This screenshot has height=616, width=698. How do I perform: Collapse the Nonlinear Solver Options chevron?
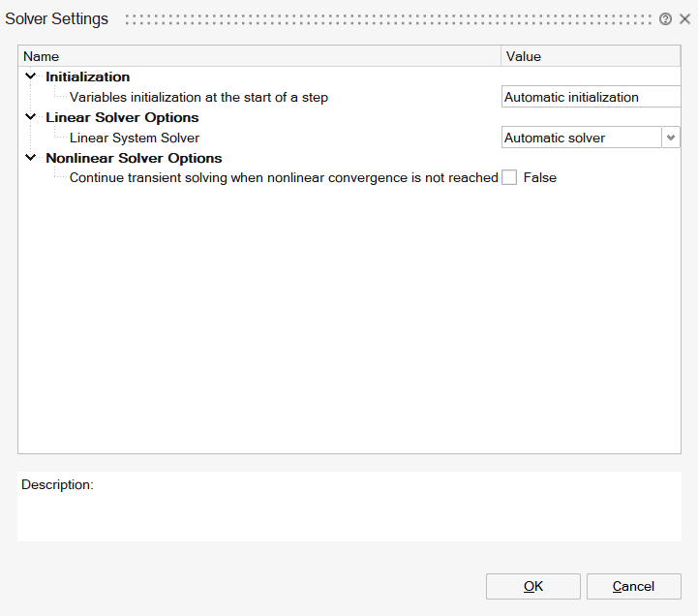(30, 158)
